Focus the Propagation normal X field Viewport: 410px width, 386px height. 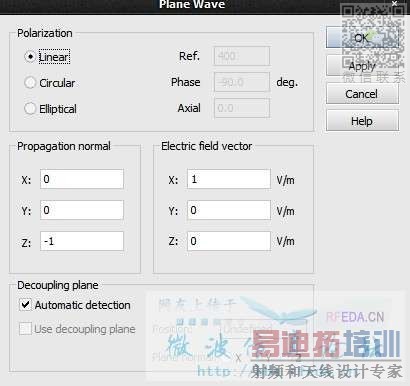tap(82, 179)
